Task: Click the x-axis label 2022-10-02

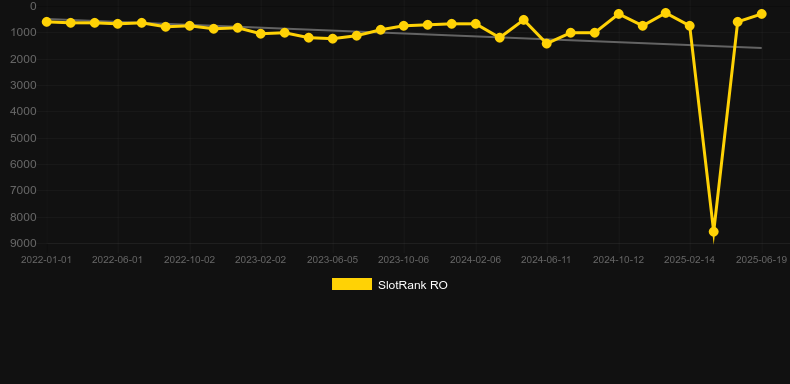Action: click(x=189, y=260)
